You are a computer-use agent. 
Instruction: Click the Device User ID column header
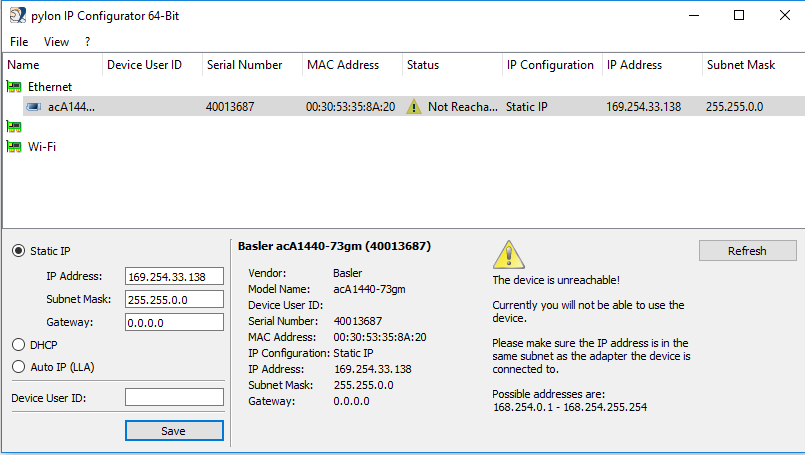[152, 65]
